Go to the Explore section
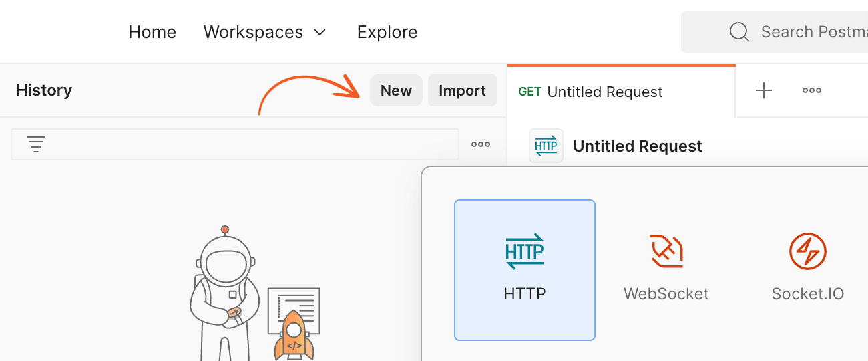 (x=387, y=32)
